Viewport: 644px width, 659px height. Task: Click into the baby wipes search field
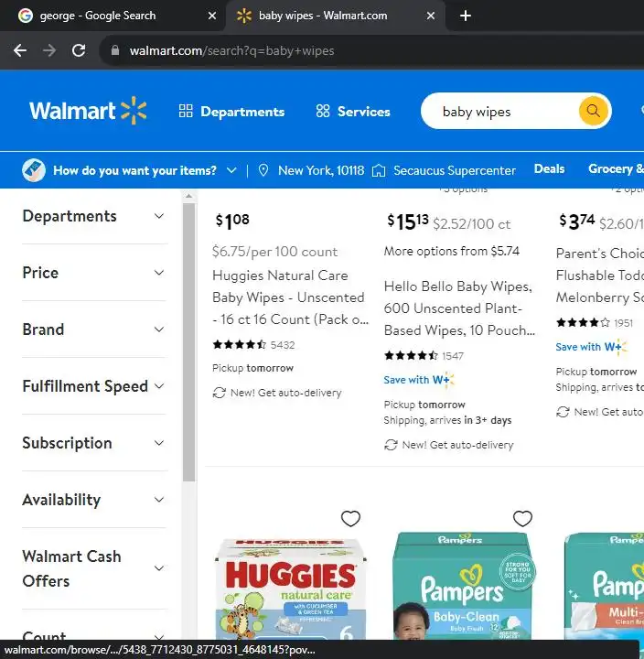(499, 112)
